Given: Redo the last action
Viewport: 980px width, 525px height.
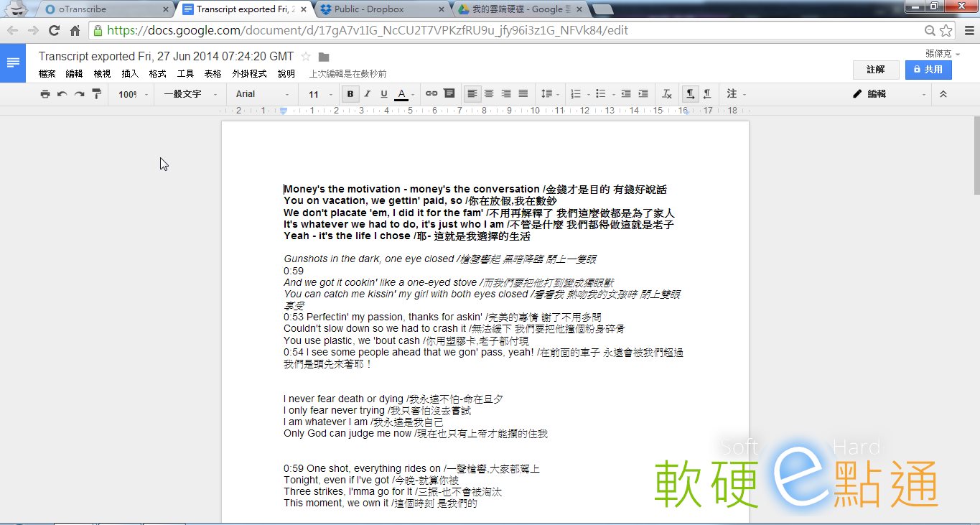Looking at the screenshot, I should click(80, 94).
